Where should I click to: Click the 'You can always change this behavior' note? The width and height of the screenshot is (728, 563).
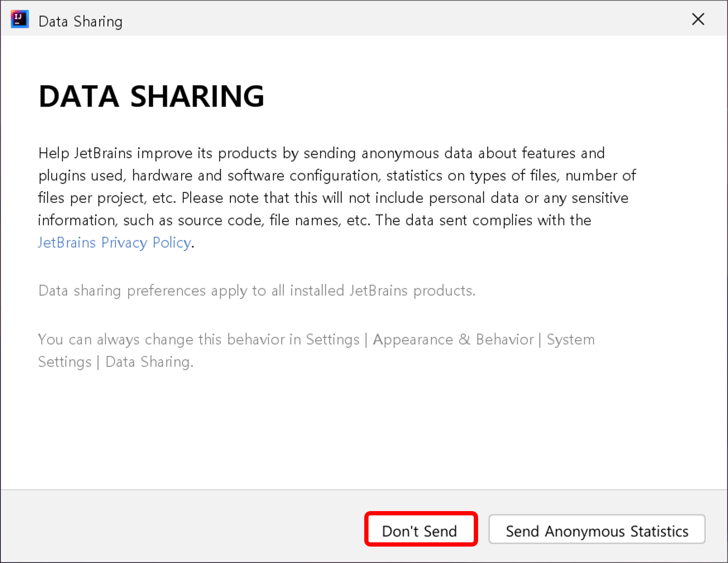pyautogui.click(x=316, y=351)
